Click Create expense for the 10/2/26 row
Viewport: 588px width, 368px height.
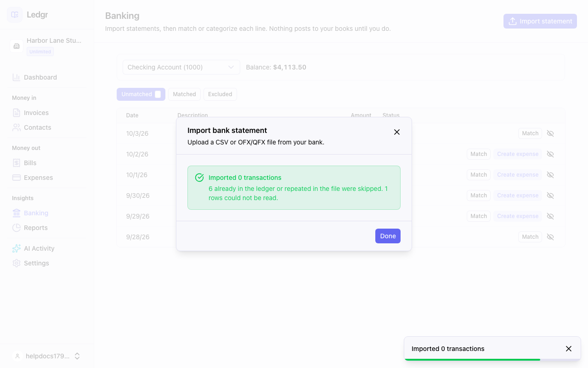click(x=518, y=154)
